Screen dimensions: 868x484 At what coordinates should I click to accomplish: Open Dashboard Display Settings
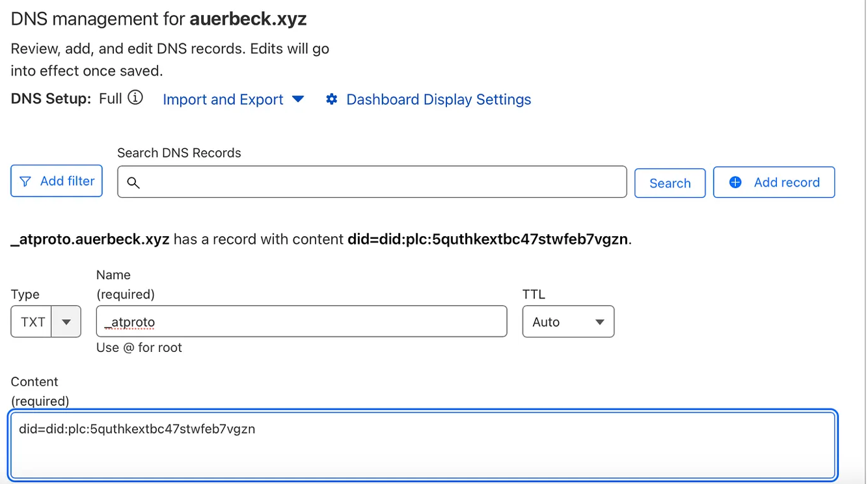pos(439,99)
